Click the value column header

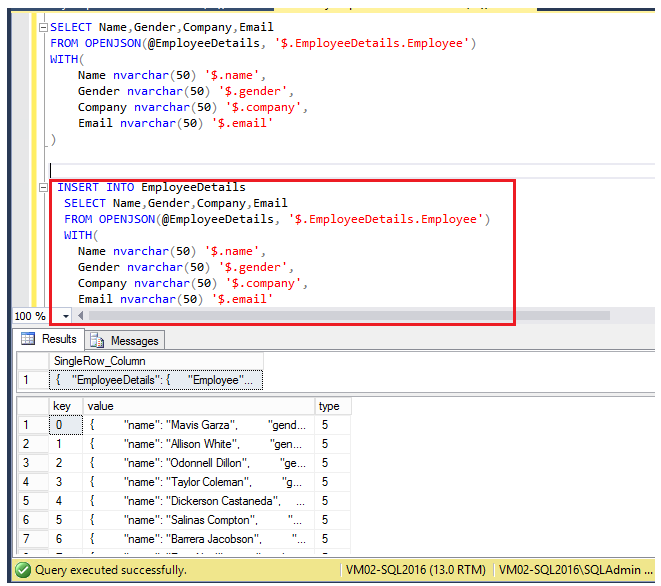(x=199, y=406)
